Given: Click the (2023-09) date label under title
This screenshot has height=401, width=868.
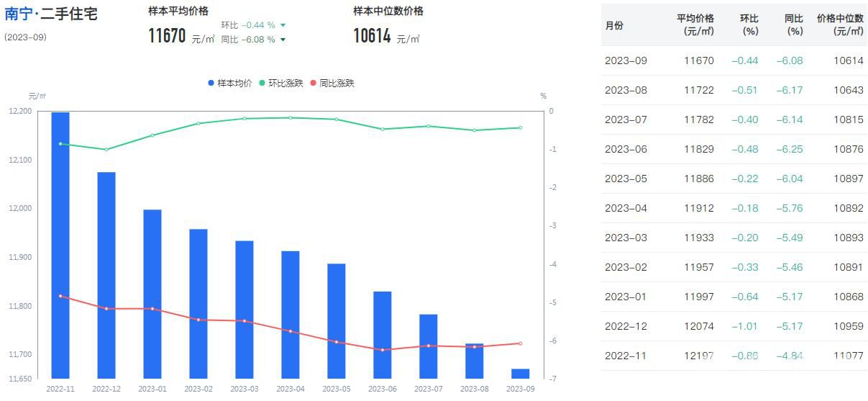Looking at the screenshot, I should click(x=25, y=37).
